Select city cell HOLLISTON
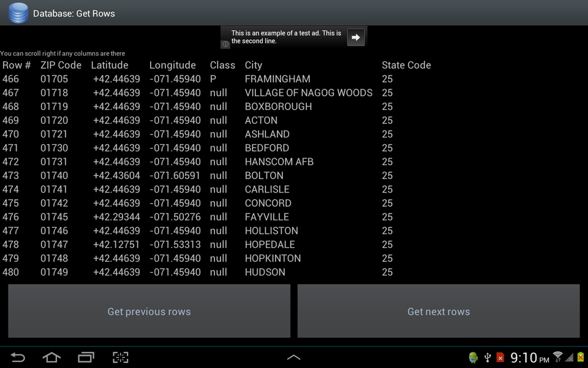The width and height of the screenshot is (588, 368). point(271,231)
